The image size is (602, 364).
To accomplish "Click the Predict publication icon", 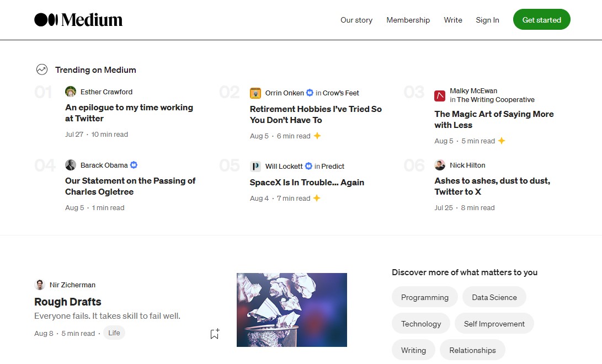I will tap(255, 166).
